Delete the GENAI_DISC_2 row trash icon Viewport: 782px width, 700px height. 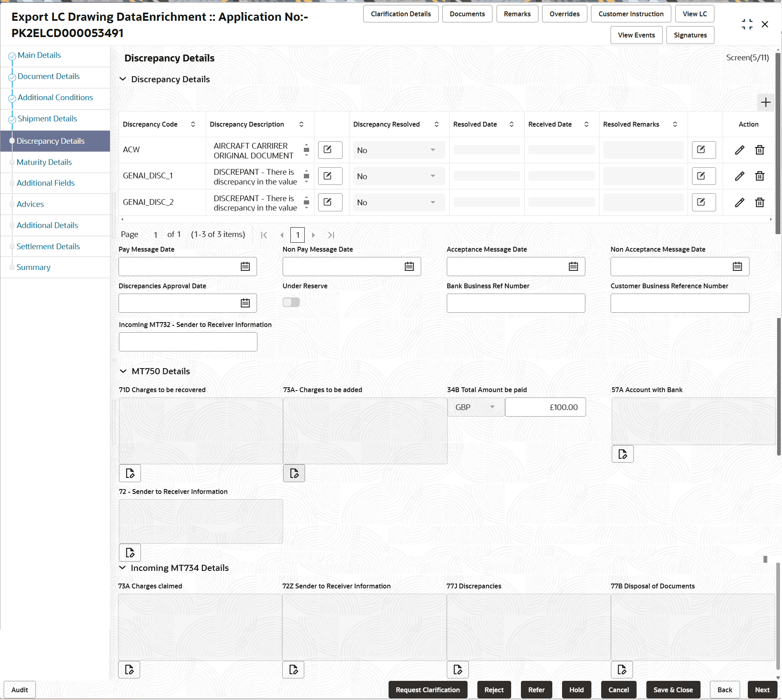(x=759, y=202)
